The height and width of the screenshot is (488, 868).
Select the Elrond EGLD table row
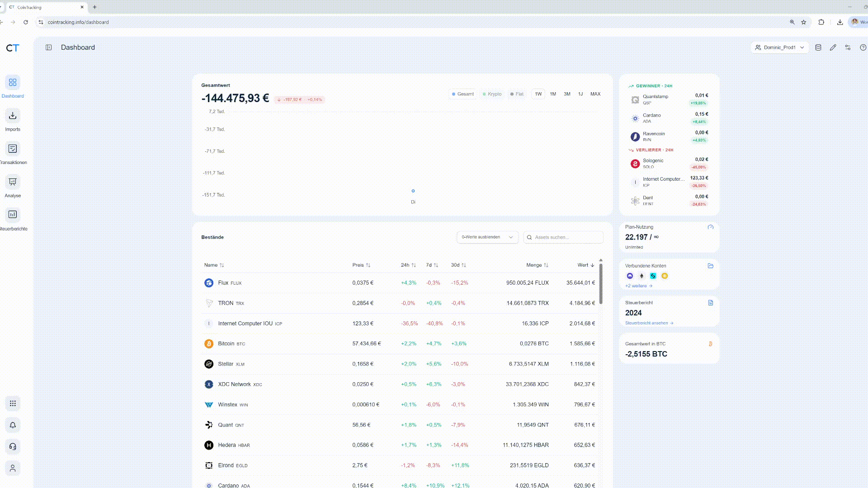[400, 465]
